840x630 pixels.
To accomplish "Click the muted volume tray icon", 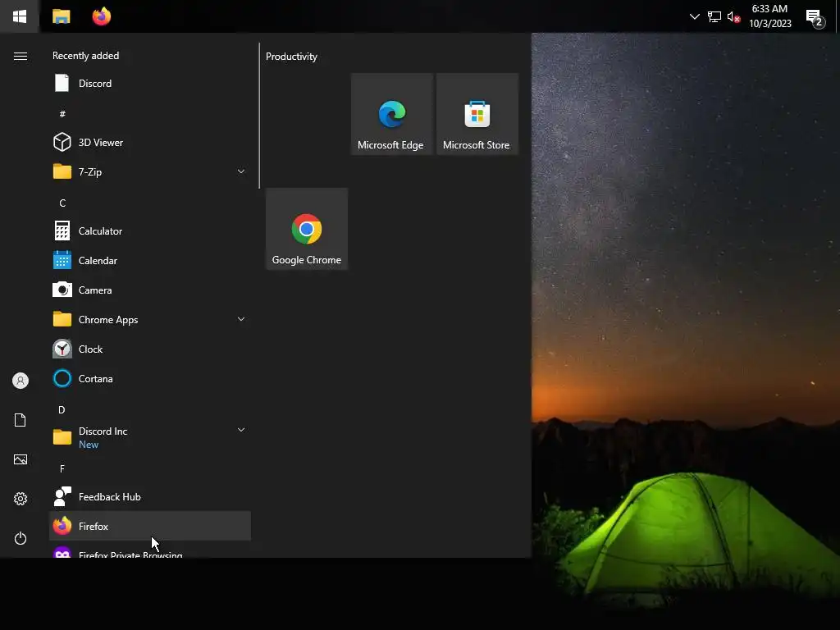I will click(x=733, y=16).
